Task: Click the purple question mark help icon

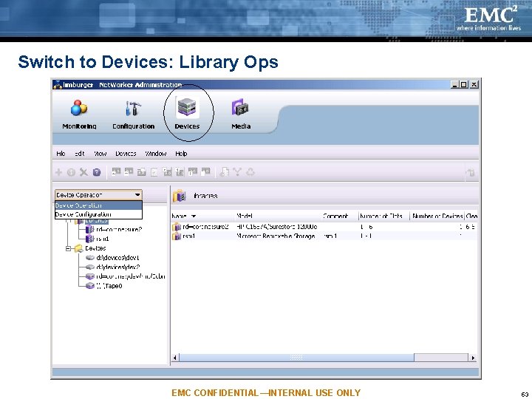Action: (x=97, y=172)
